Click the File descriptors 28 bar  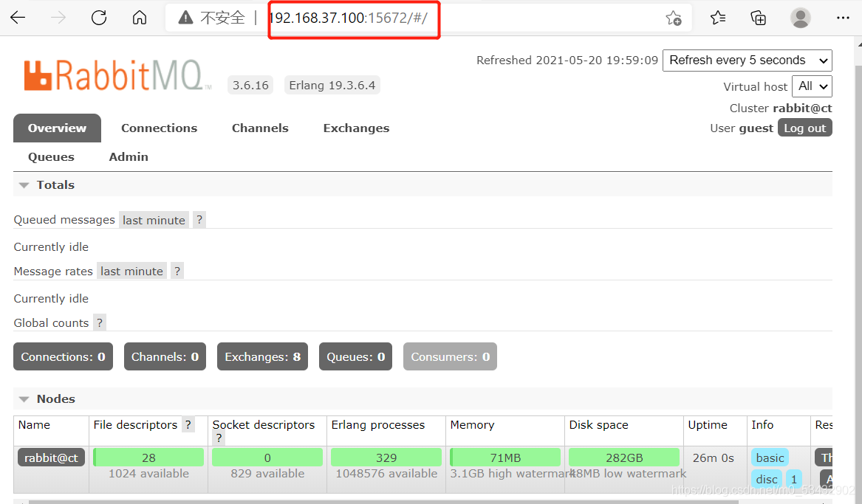click(148, 458)
